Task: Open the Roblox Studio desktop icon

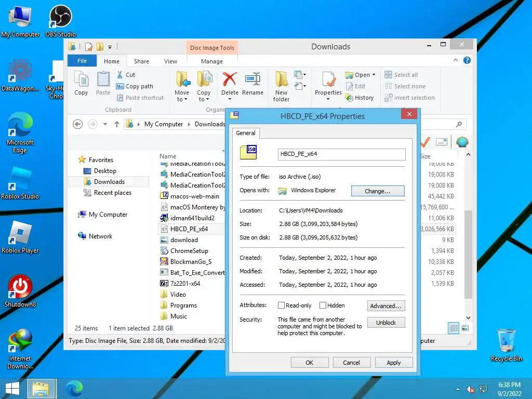Action: 20,183
